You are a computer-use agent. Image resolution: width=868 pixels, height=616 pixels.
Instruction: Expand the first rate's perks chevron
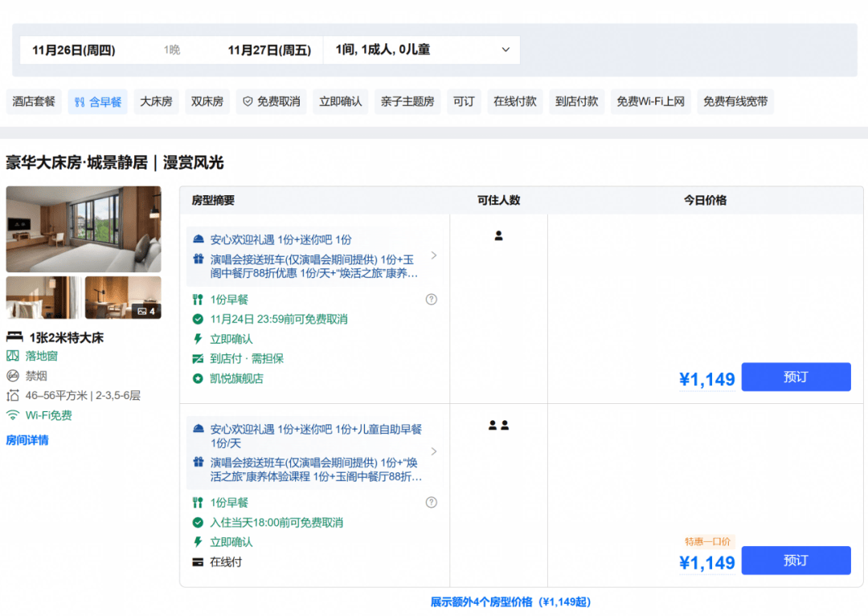point(434,255)
